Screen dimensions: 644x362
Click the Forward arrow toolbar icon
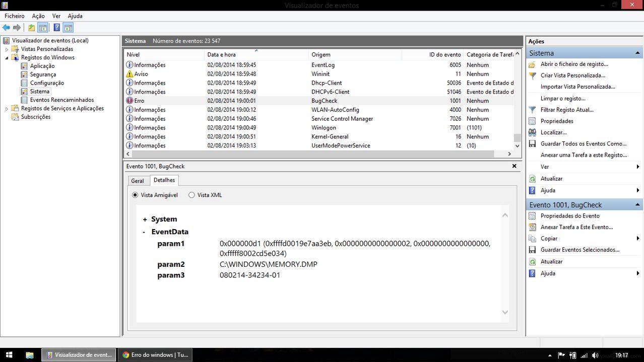[x=17, y=28]
